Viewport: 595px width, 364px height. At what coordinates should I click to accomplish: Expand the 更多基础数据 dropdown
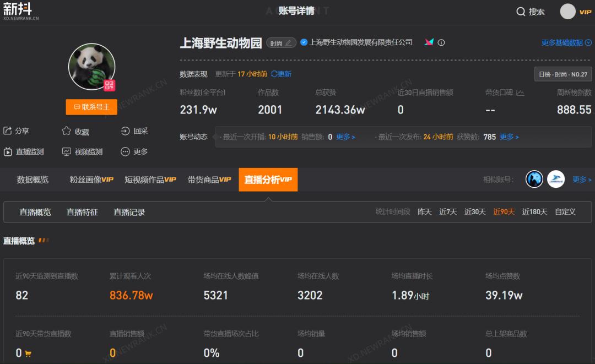[565, 42]
